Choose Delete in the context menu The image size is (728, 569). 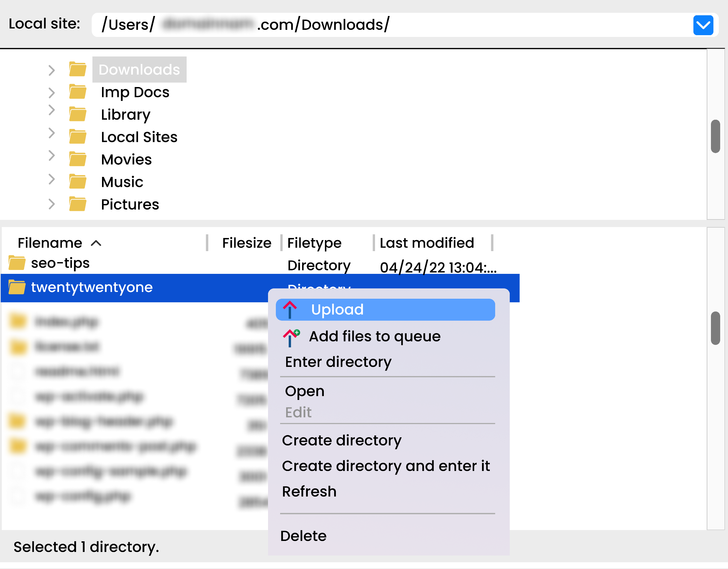(x=303, y=536)
